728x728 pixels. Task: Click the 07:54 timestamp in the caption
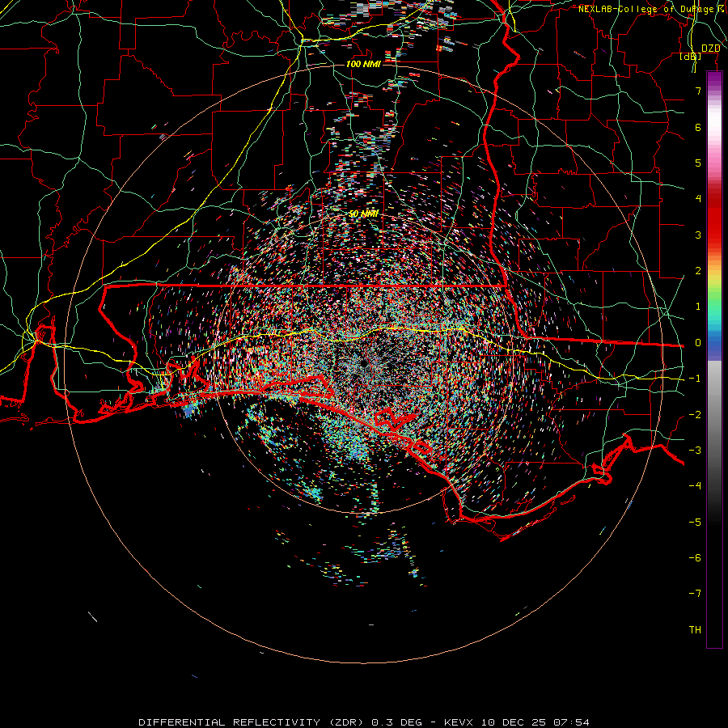coord(572,722)
